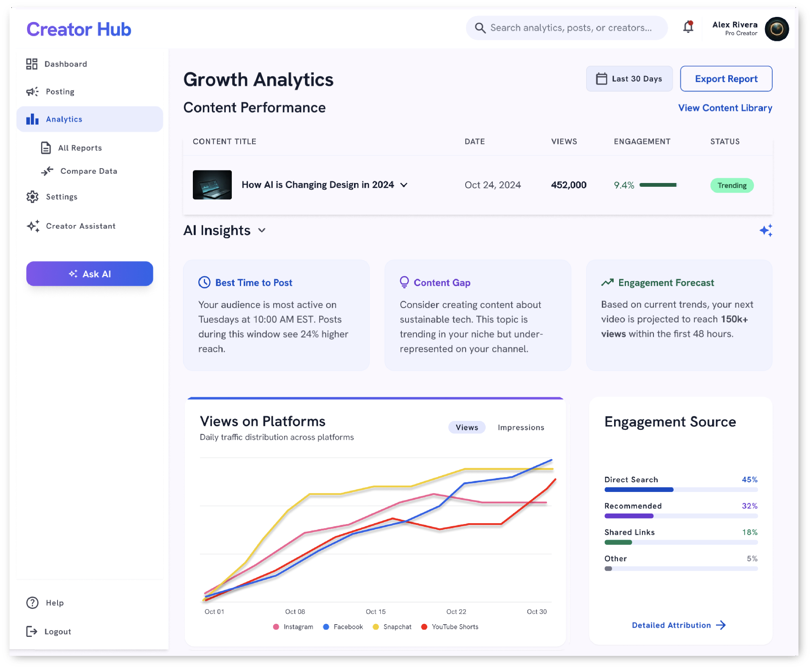
Task: Select Analytics in the sidebar
Action: pos(90,119)
